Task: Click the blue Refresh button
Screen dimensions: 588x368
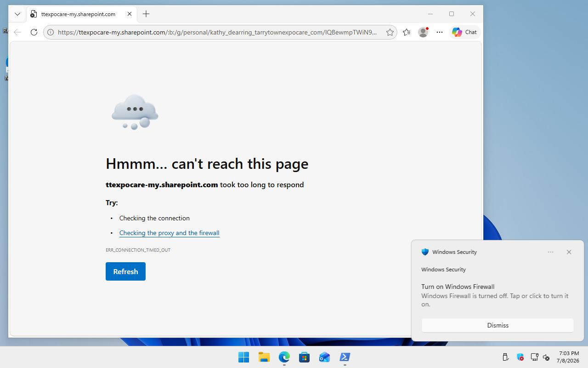Action: click(125, 271)
